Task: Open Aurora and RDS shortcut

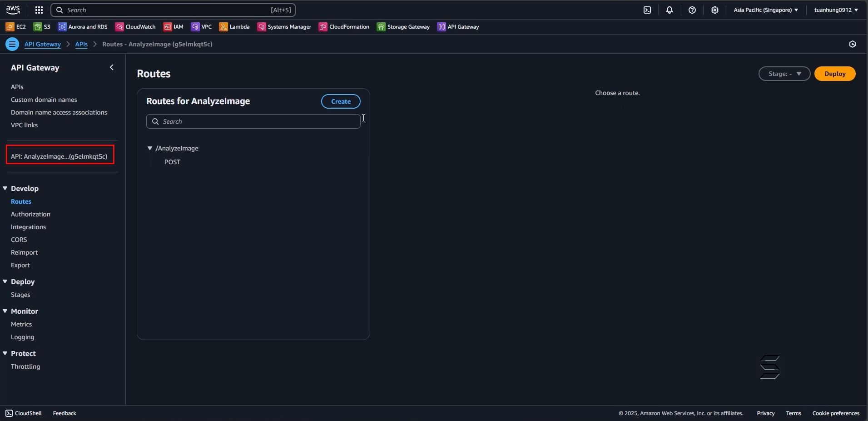Action: coord(83,27)
